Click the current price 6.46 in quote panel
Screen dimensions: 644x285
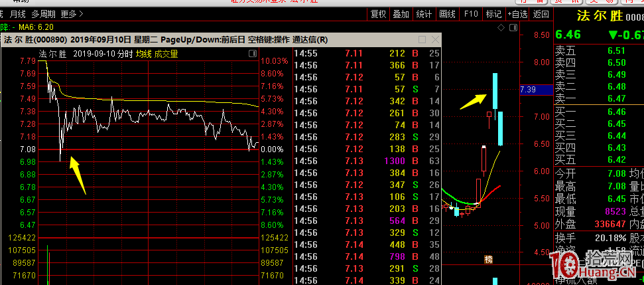(x=568, y=35)
